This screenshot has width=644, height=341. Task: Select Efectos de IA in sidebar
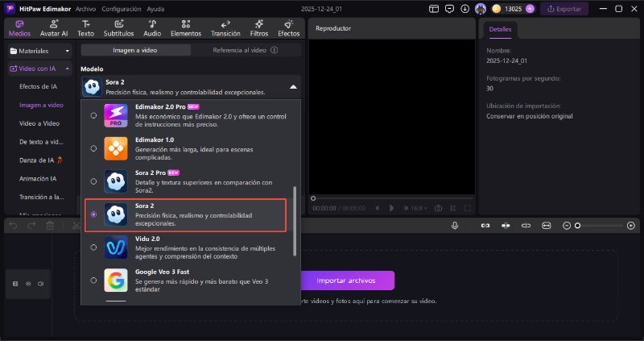click(37, 86)
